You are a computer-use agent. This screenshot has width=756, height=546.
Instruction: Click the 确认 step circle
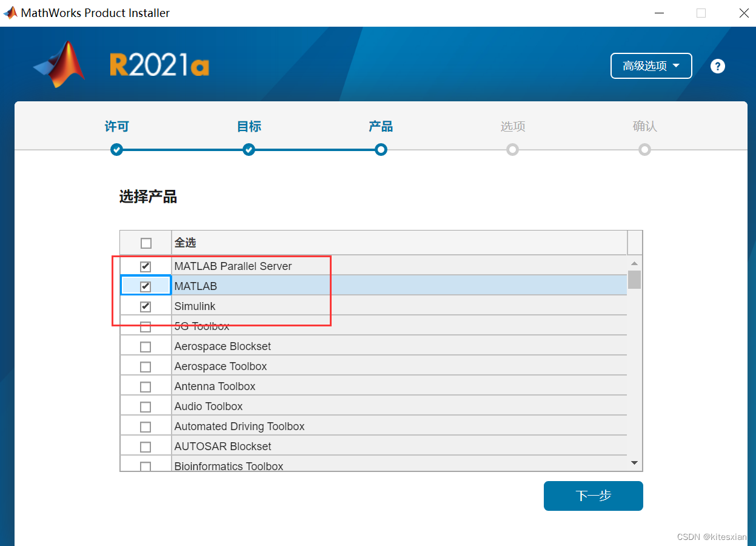point(645,149)
